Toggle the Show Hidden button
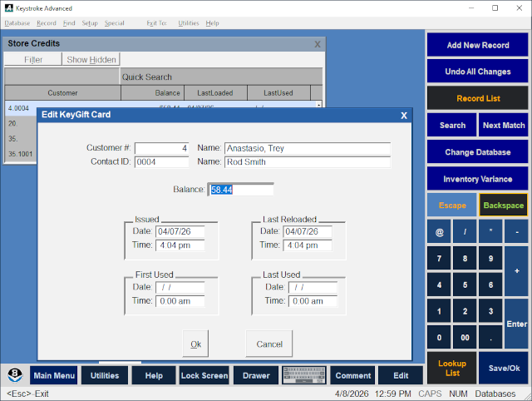This screenshot has height=401, width=532. 91,60
